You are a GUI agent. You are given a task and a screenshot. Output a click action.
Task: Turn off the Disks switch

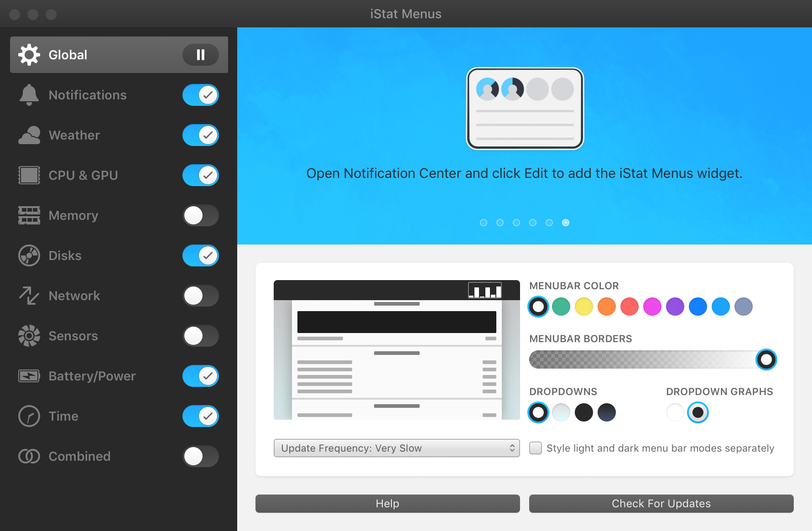201,255
